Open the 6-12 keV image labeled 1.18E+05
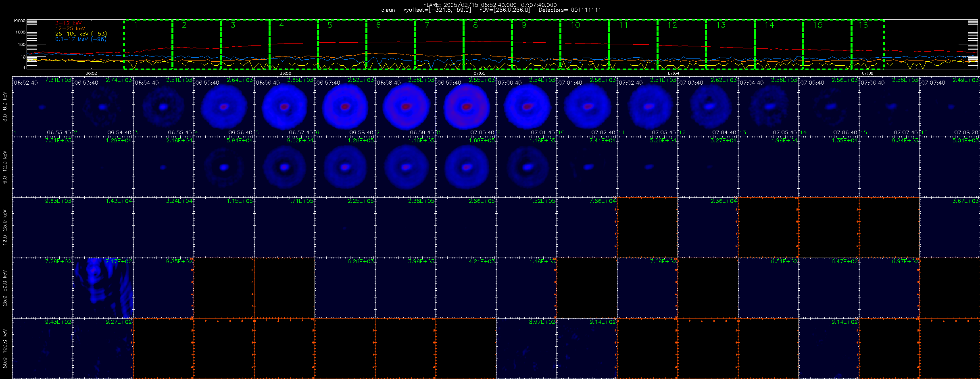 coord(526,167)
